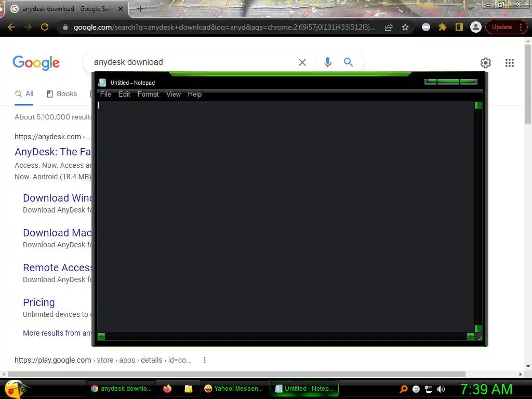
Task: Reload the Google search page
Action: [x=45, y=27]
